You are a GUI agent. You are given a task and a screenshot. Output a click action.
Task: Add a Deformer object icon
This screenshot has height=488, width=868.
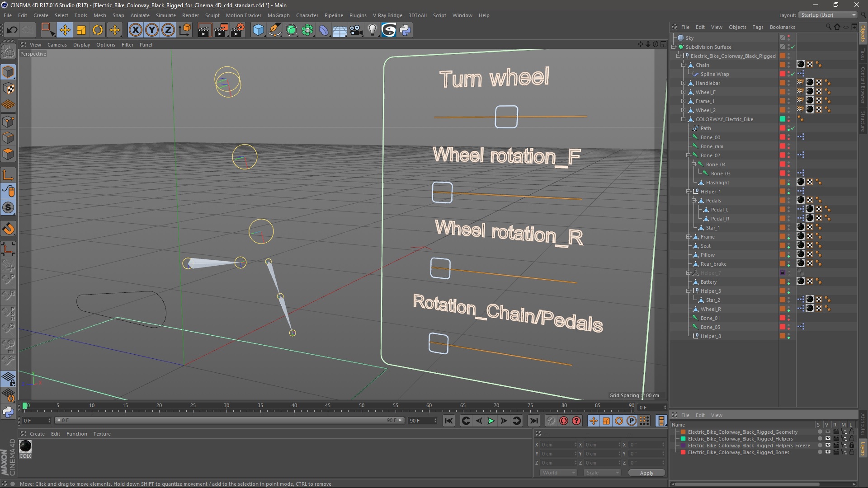324,30
